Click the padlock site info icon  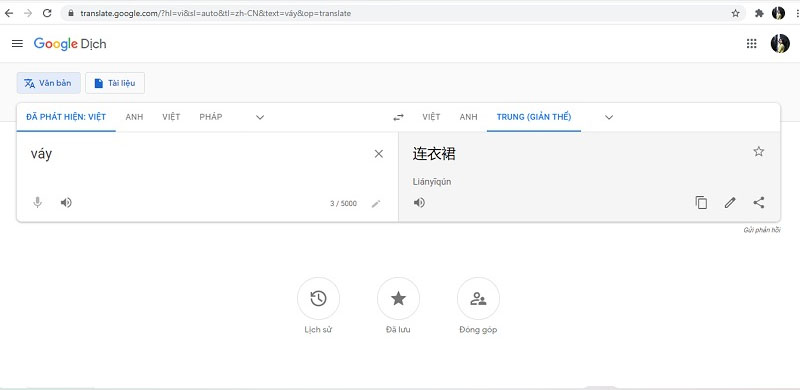71,13
